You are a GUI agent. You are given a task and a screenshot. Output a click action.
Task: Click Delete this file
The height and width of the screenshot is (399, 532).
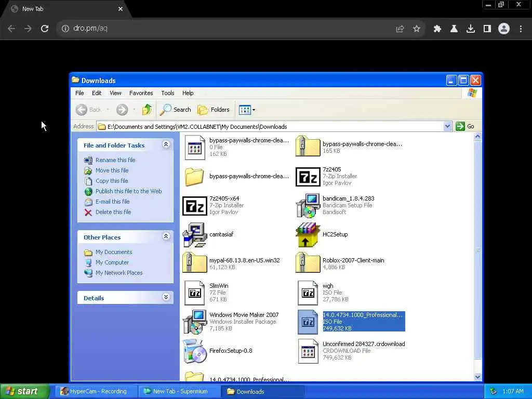tap(113, 212)
